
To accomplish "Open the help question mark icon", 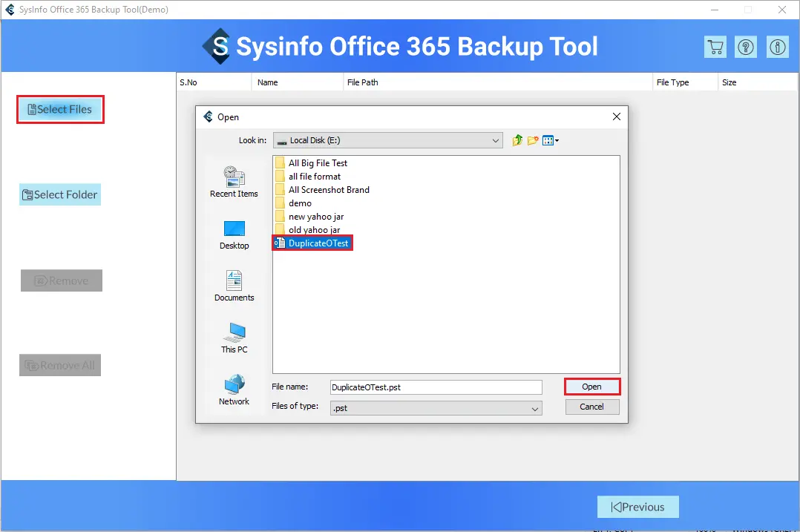I will click(746, 47).
